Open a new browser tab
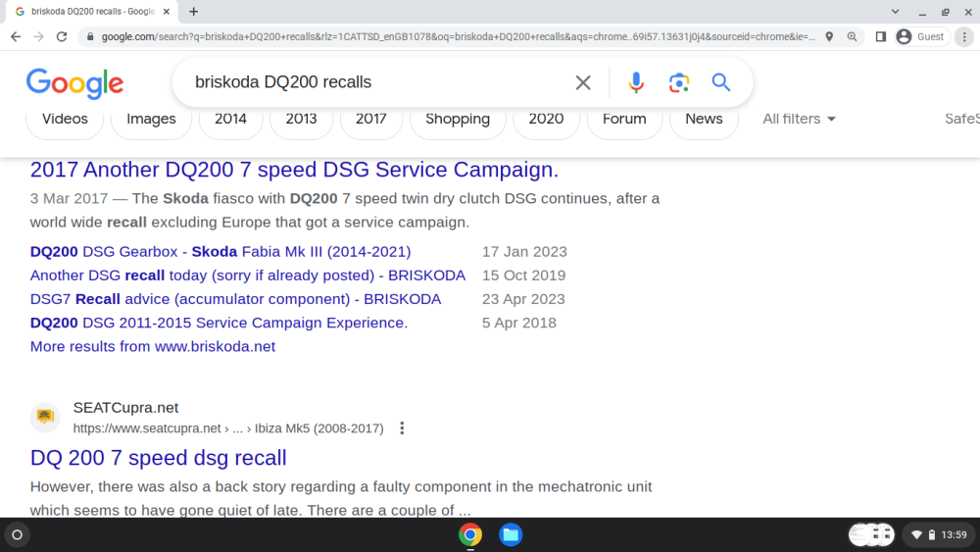The width and height of the screenshot is (980, 552). 194,11
